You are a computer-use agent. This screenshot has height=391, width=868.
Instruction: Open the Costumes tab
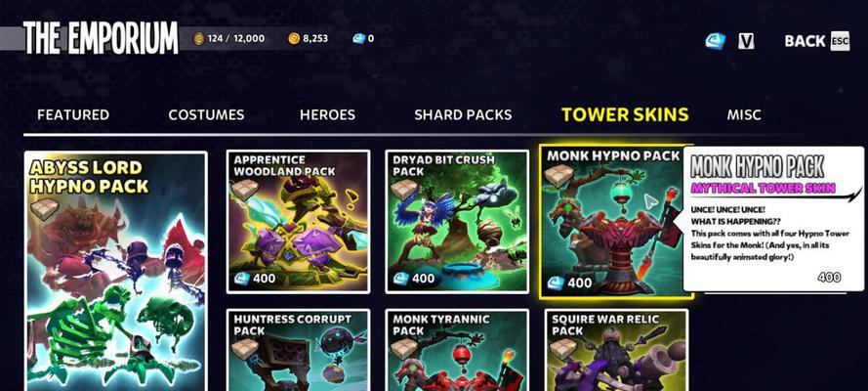[x=206, y=114]
